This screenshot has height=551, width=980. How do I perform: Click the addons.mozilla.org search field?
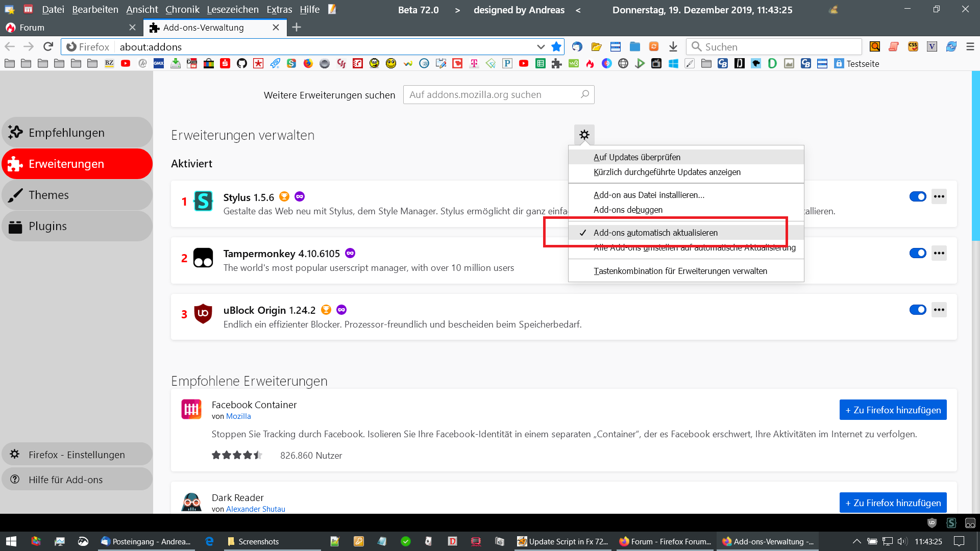[493, 95]
